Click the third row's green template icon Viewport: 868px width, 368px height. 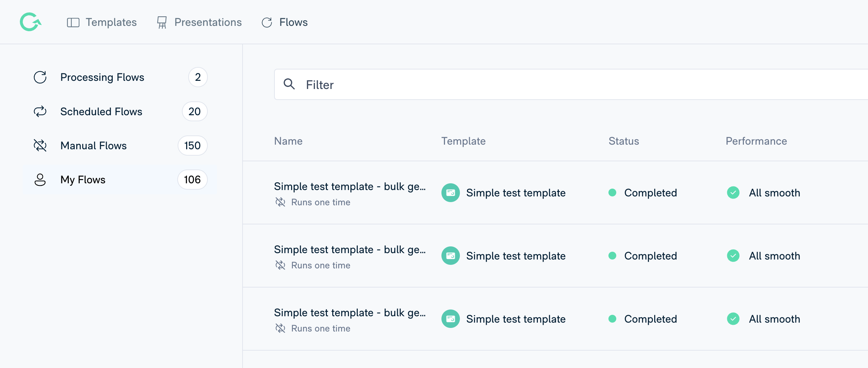click(x=450, y=319)
